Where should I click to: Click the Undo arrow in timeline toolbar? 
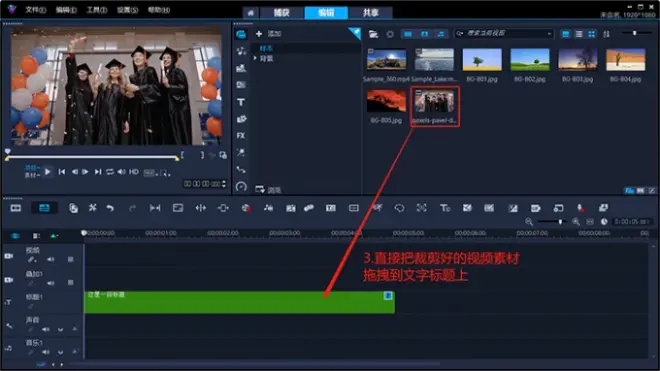click(110, 208)
